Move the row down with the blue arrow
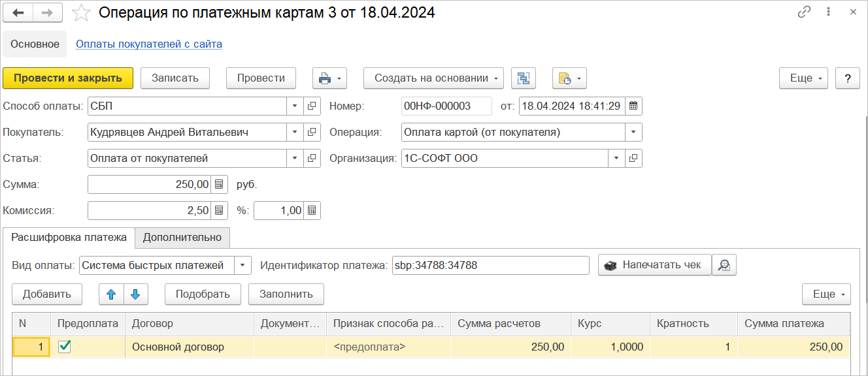Viewport: 868px width, 376px height. [135, 294]
